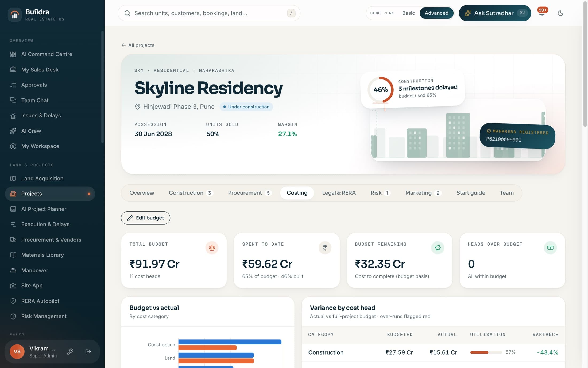This screenshot has width=588, height=368.
Task: Open Issues & Delays
Action: pyautogui.click(x=50, y=116)
